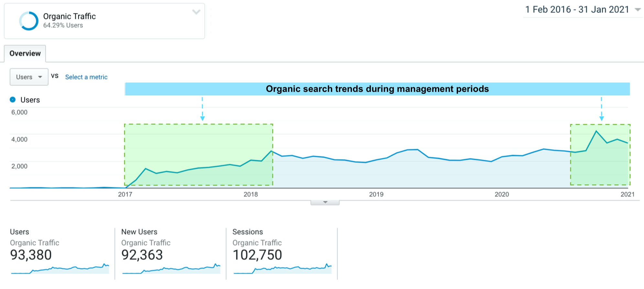
Task: Click the Organic Traffic segment title
Action: [x=70, y=16]
